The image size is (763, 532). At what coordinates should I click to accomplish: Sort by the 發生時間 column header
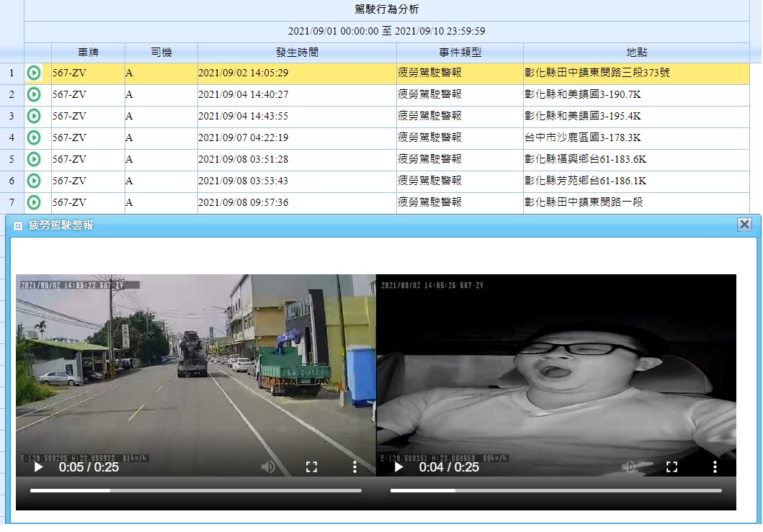297,53
